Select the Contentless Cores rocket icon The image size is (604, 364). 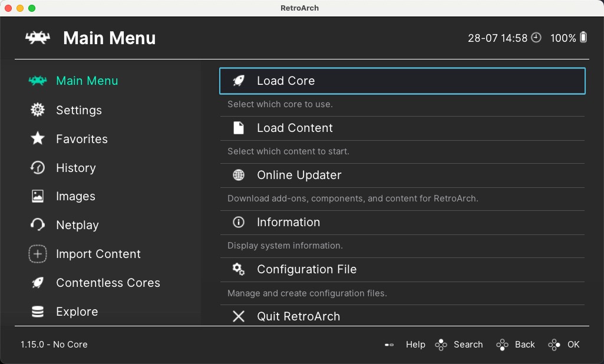37,283
